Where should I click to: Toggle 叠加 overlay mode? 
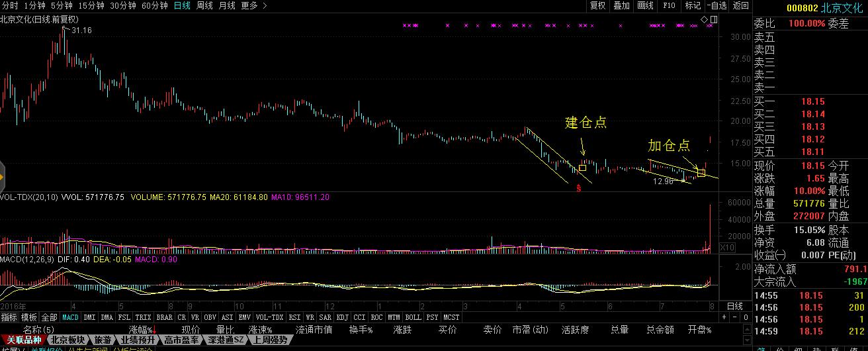[x=621, y=5]
